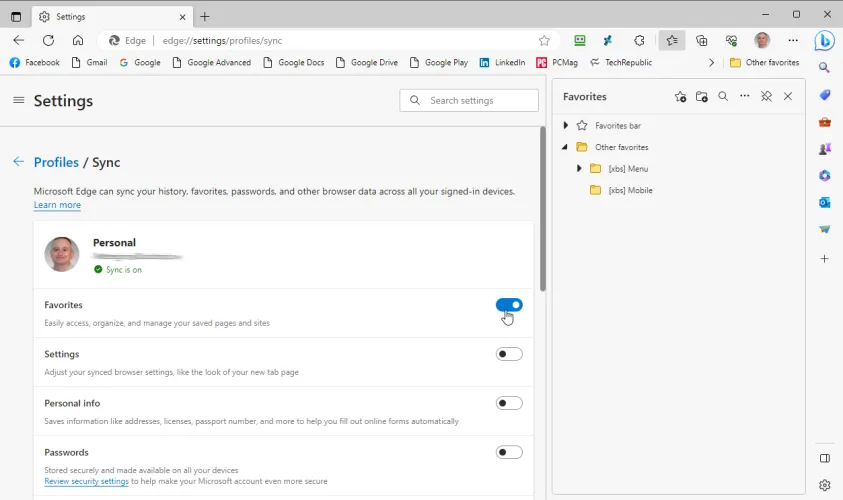
Task: Expand the [xbs] Menu folder
Action: click(x=580, y=169)
